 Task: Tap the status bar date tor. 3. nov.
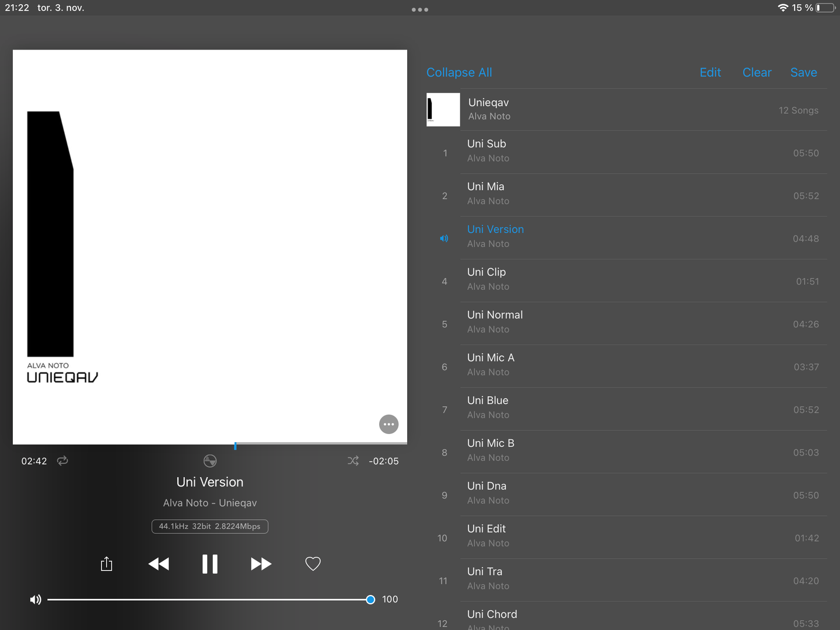61,8
